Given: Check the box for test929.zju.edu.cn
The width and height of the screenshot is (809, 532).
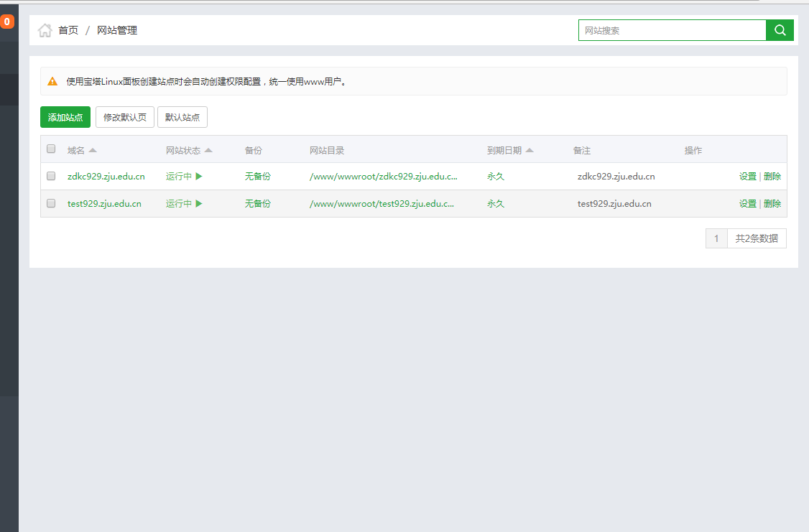Looking at the screenshot, I should [51, 203].
